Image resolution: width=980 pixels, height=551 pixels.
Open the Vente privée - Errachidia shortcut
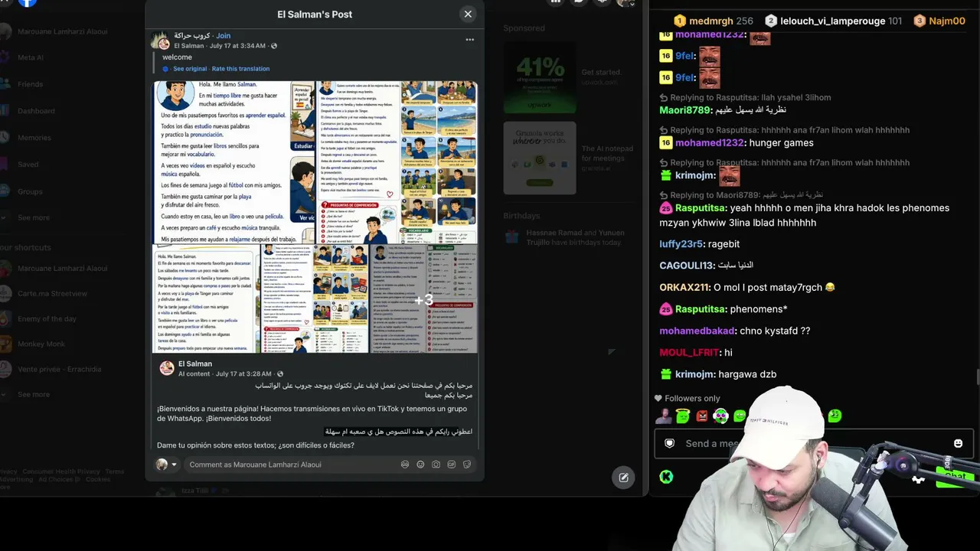point(59,370)
